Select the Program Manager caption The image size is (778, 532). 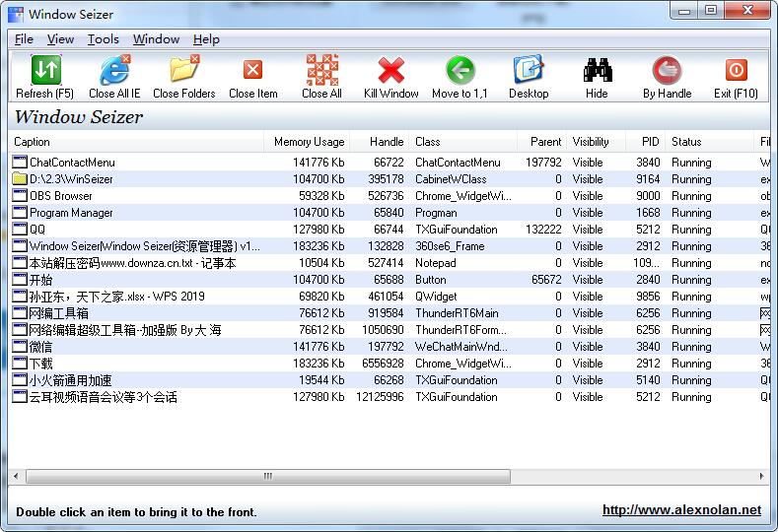click(x=71, y=213)
